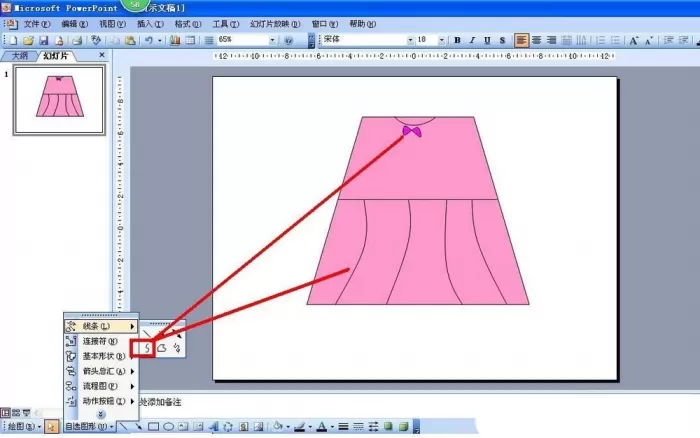This screenshot has height=438, width=700.
Task: Switch to the 大纲 (Outline) tab
Action: (19, 56)
